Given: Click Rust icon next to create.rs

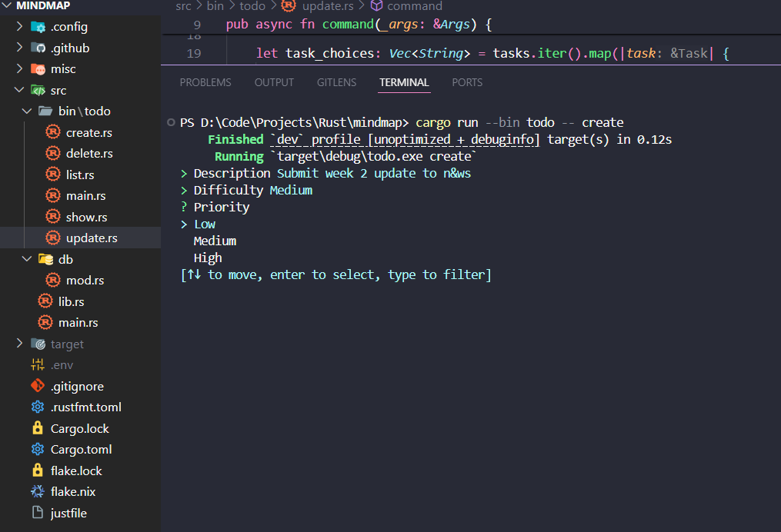Looking at the screenshot, I should (x=53, y=132).
